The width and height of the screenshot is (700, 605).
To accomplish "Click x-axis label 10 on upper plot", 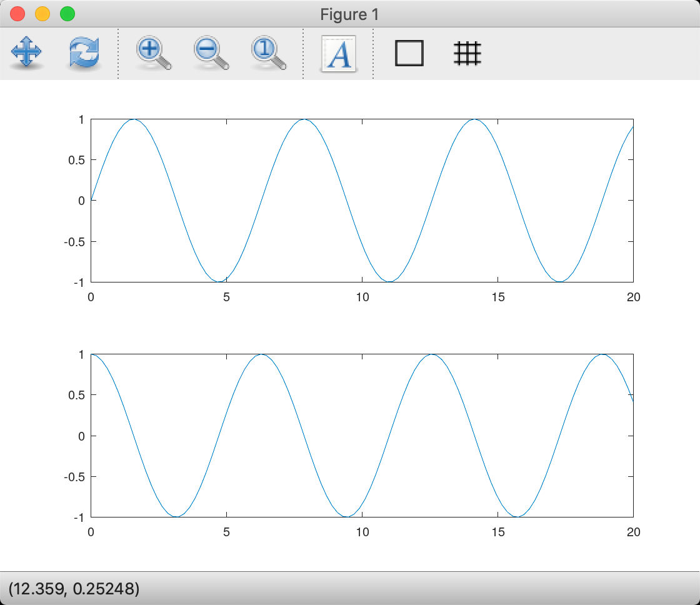I will [x=362, y=297].
